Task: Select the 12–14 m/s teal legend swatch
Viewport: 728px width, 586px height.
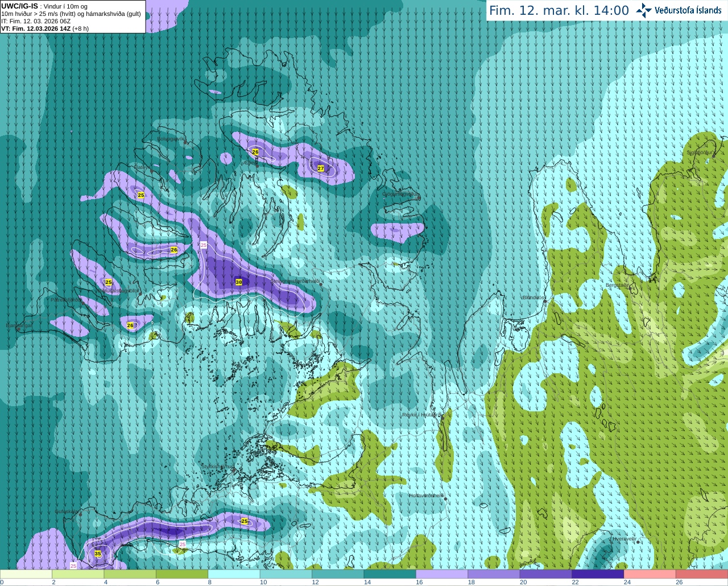Action: pos(338,574)
